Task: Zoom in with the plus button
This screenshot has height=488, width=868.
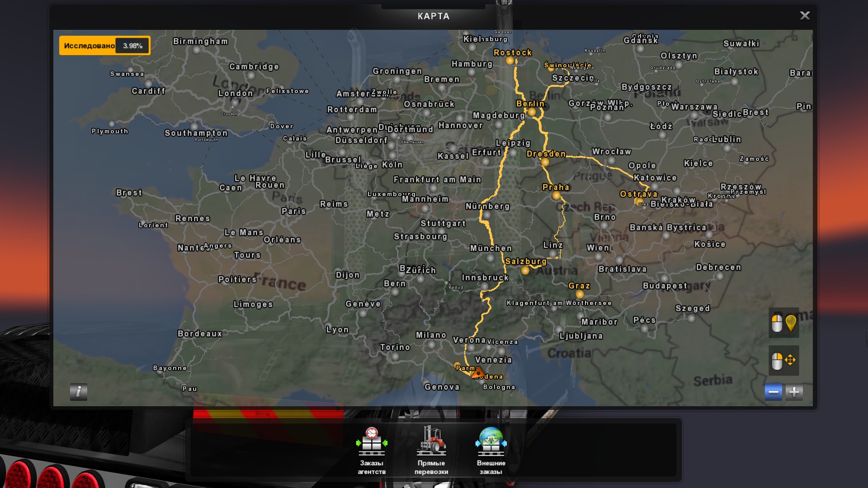Action: [794, 392]
